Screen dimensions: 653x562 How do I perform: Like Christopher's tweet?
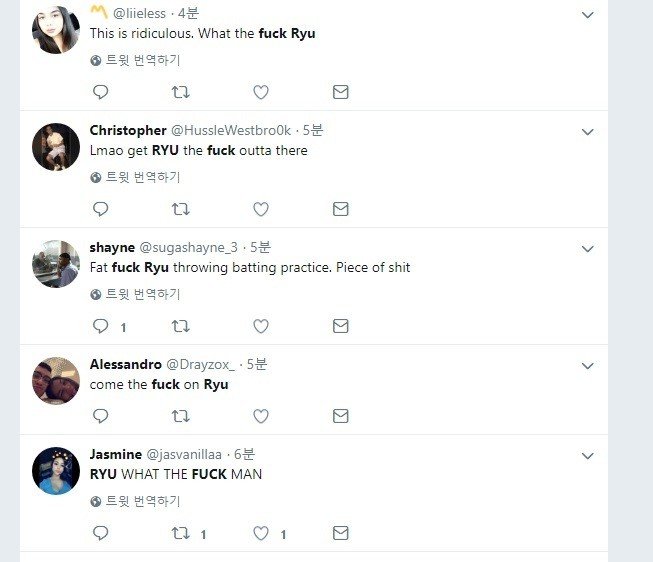[x=261, y=209]
